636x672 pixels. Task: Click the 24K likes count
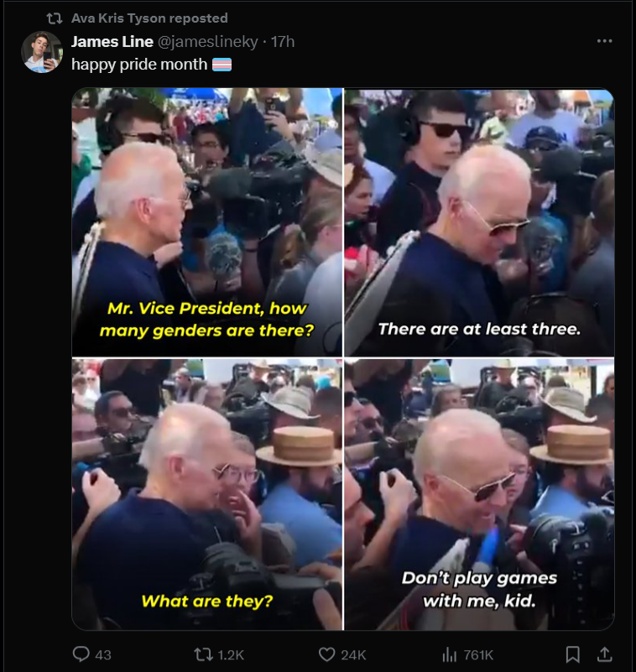pyautogui.click(x=353, y=655)
